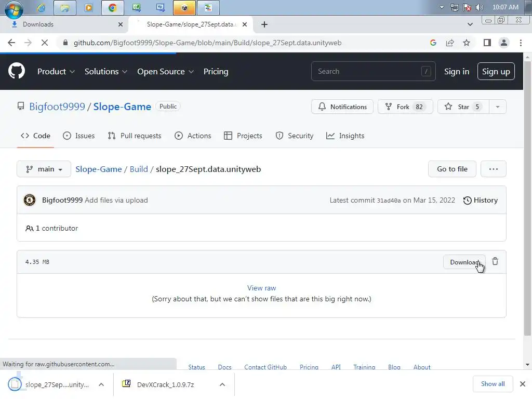Click Show all downloads button
This screenshot has width=532, height=399.
(493, 384)
